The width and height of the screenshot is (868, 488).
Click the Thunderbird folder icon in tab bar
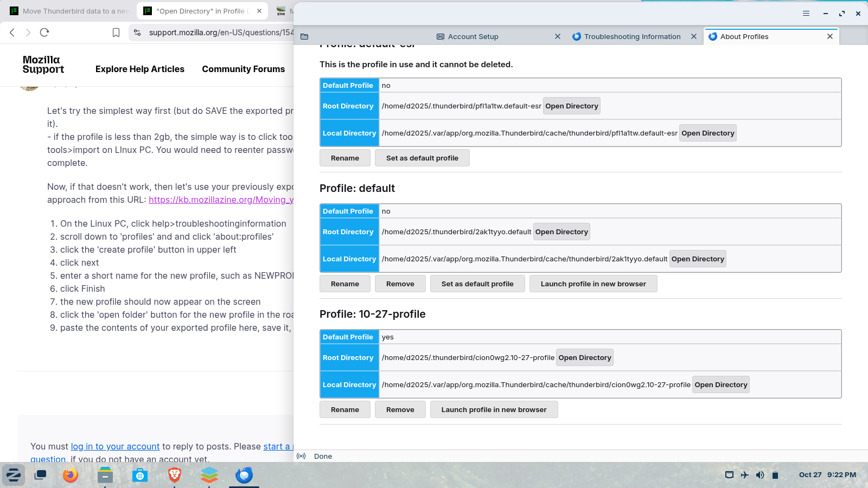point(304,36)
